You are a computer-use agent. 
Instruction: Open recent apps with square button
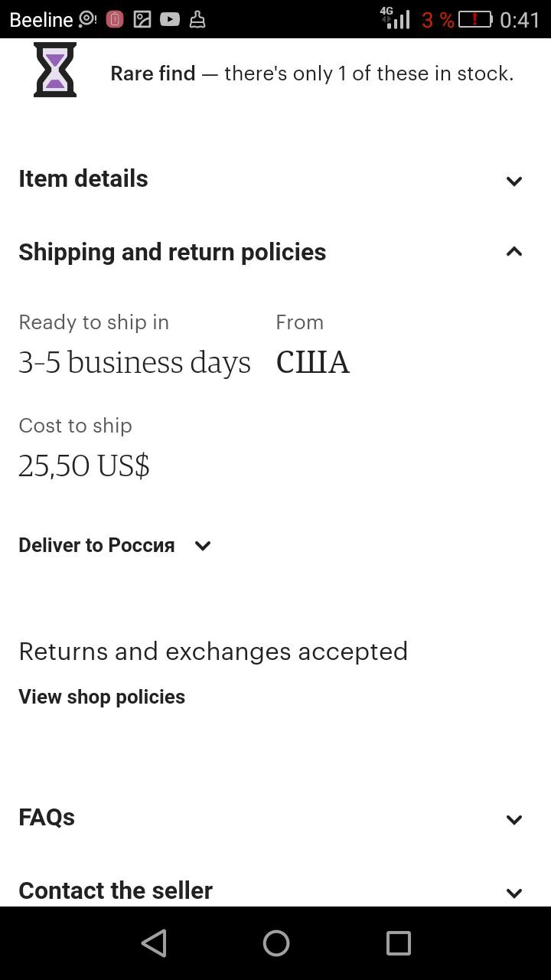click(399, 943)
